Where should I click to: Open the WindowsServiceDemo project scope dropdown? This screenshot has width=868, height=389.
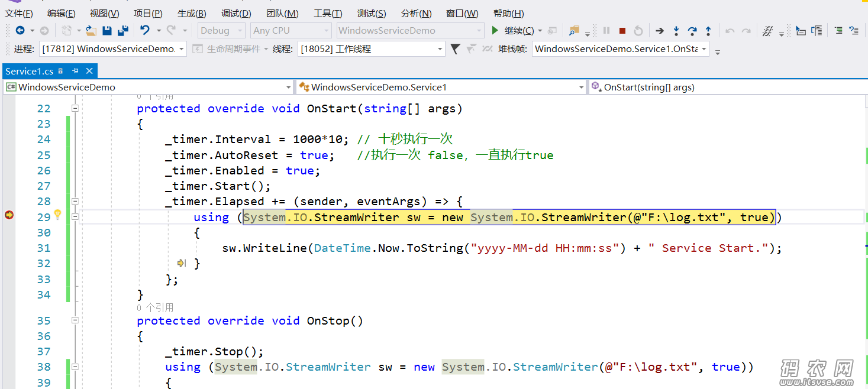pos(148,87)
